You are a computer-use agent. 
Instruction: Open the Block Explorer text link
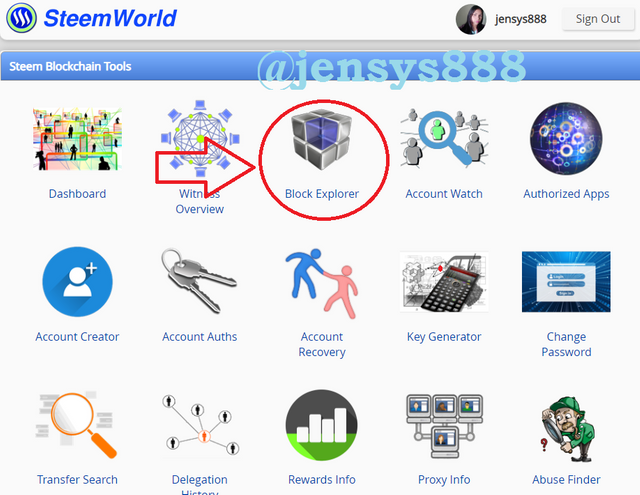coord(322,193)
